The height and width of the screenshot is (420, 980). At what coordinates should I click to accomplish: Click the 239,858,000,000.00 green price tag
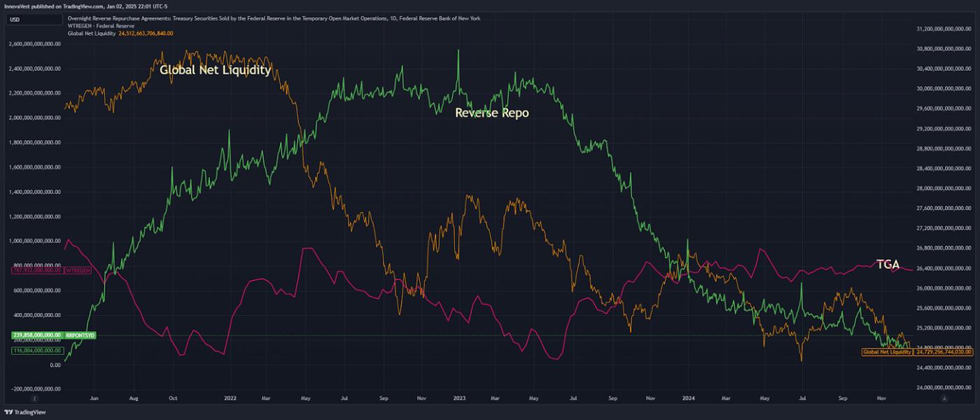[36, 335]
